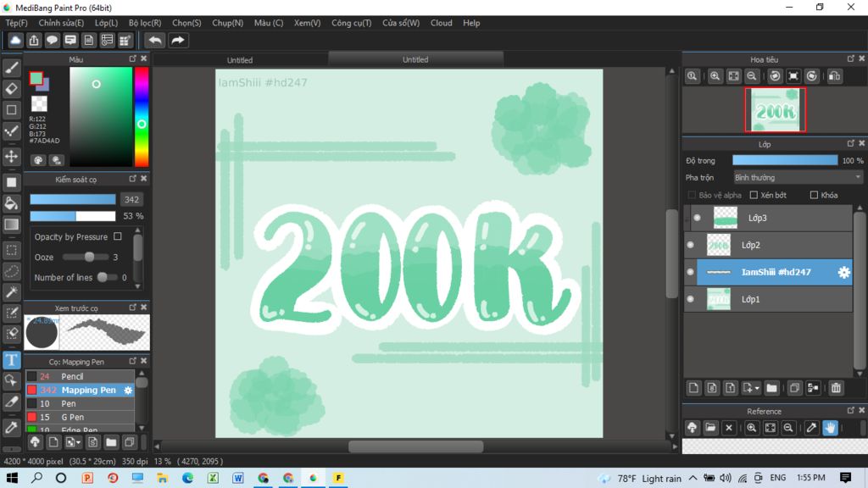Viewport: 868px width, 488px height.
Task: Click the layer settings gear on IamShiii layer
Action: pos(843,272)
